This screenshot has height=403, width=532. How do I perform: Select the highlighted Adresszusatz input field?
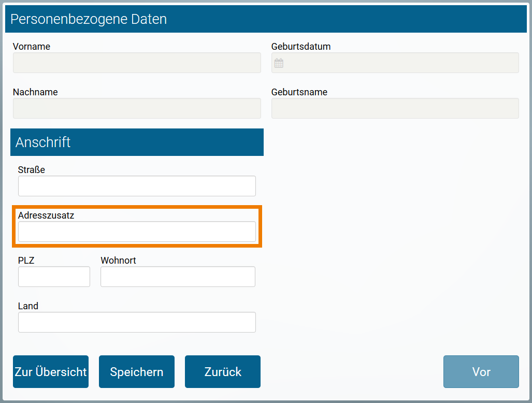click(x=136, y=232)
